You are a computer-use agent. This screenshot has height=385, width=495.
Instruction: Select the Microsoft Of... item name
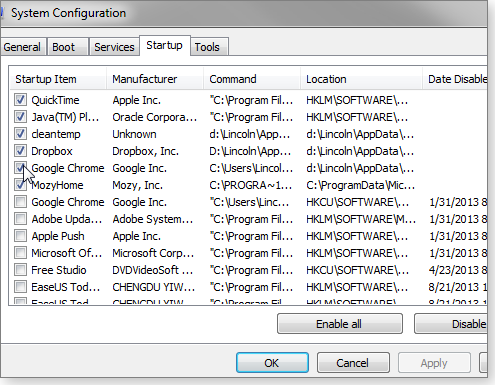click(66, 253)
